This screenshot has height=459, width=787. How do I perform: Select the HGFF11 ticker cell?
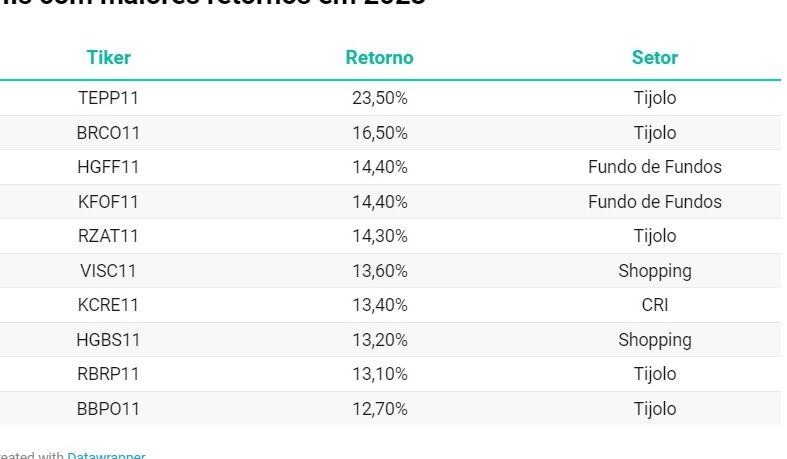click(x=108, y=167)
